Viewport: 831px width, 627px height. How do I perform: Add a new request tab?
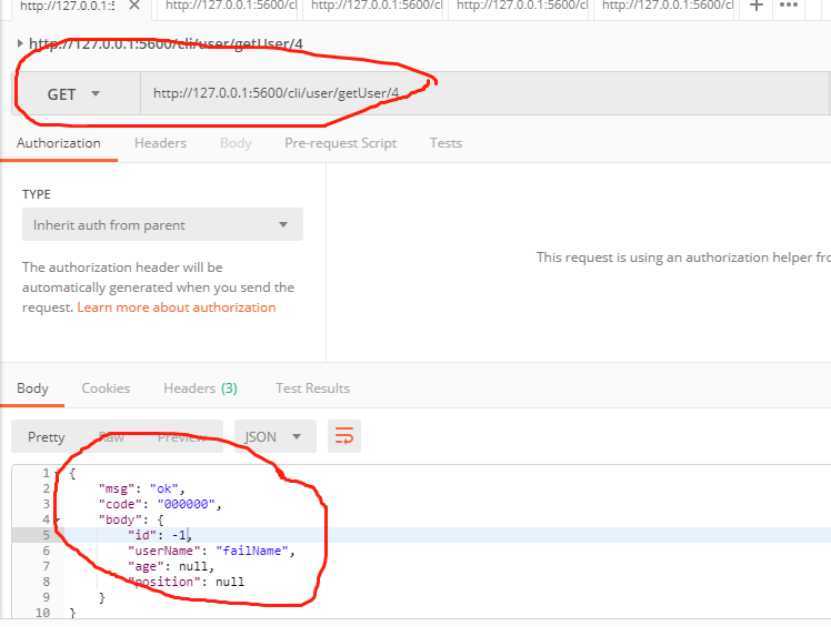pyautogui.click(x=757, y=6)
